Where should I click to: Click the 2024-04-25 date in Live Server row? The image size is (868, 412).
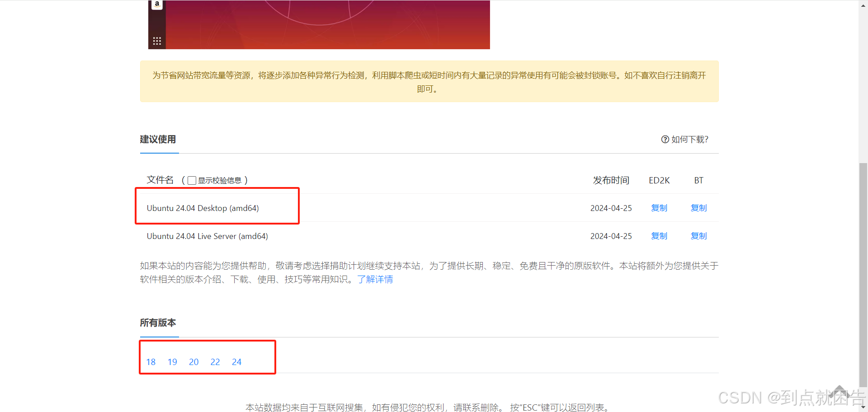tap(611, 236)
